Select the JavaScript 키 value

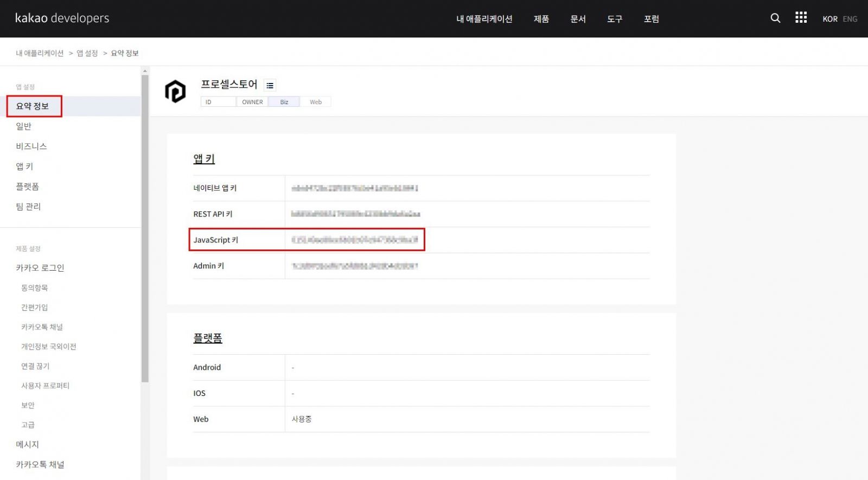355,240
